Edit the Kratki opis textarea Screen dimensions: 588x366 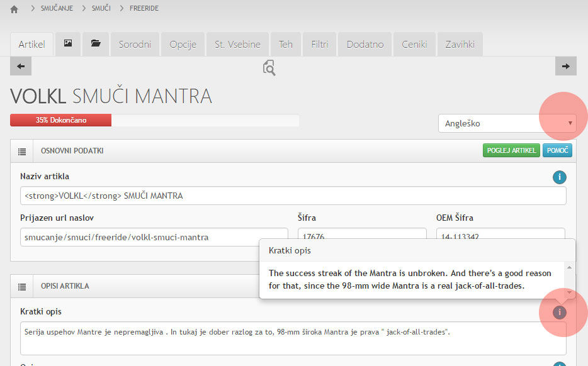[293, 338]
